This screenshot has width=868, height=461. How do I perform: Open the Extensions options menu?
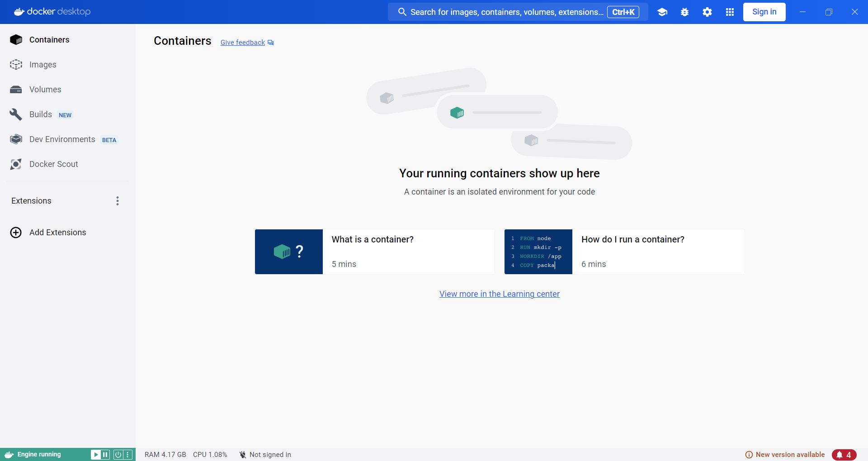pos(117,200)
